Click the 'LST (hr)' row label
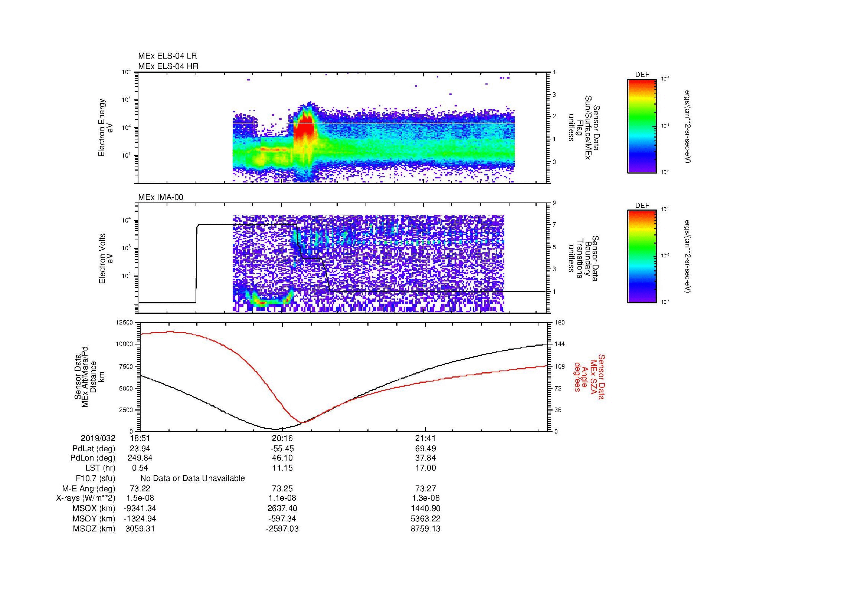 [x=100, y=468]
